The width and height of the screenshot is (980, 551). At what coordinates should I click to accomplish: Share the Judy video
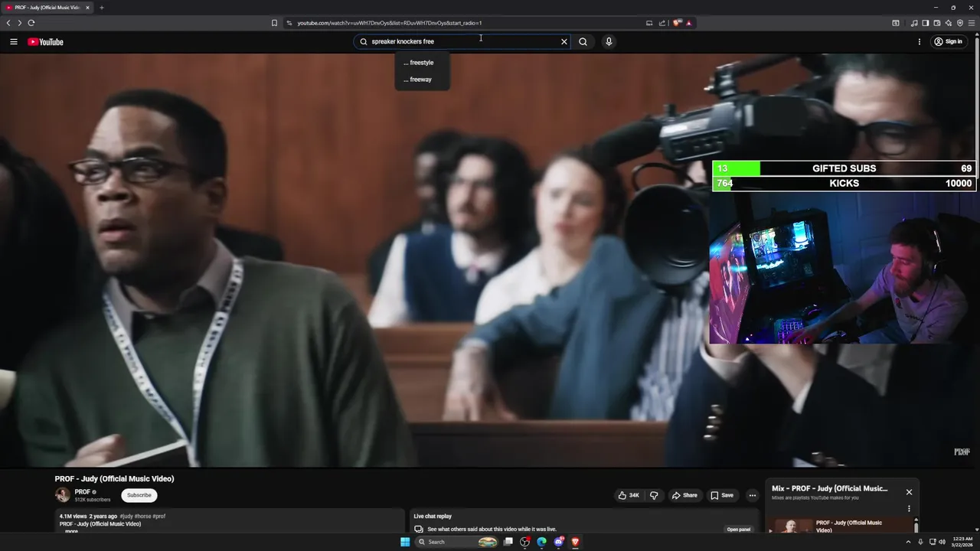click(x=684, y=495)
